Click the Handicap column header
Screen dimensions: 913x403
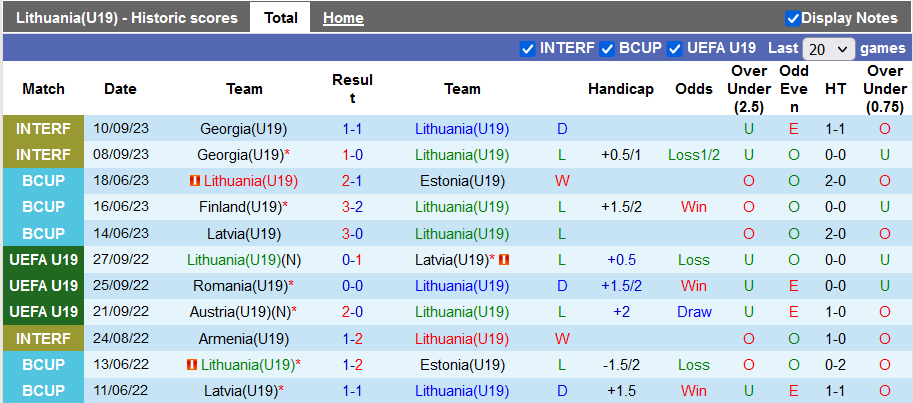tap(620, 89)
